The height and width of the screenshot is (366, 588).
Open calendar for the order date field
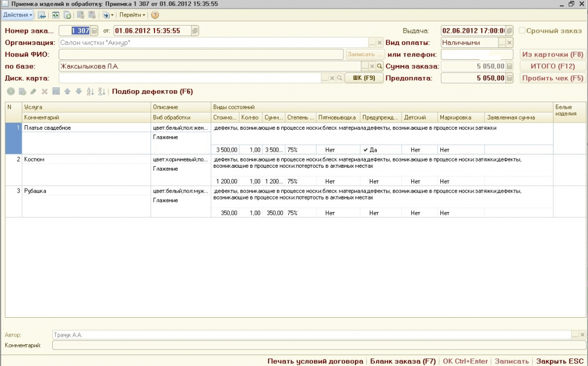pos(195,31)
